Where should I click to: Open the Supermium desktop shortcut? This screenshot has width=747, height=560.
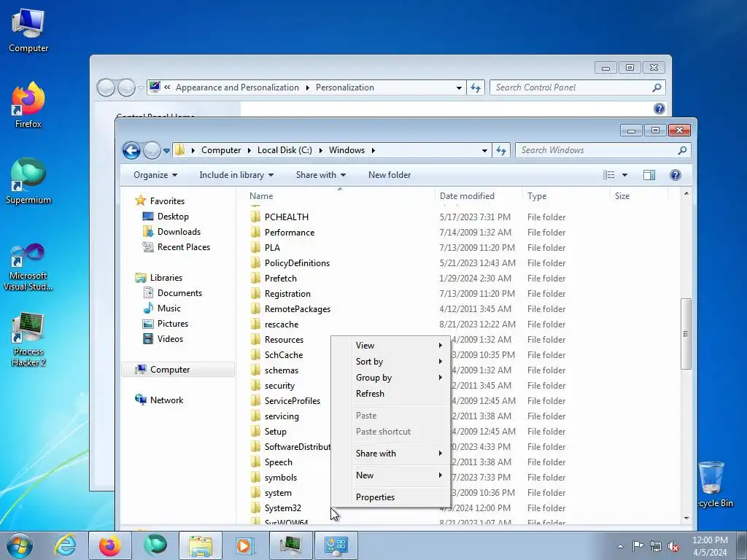(x=28, y=182)
